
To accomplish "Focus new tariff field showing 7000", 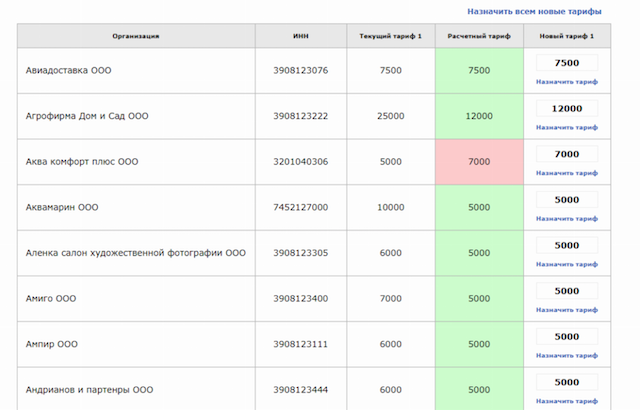I will (x=567, y=154).
